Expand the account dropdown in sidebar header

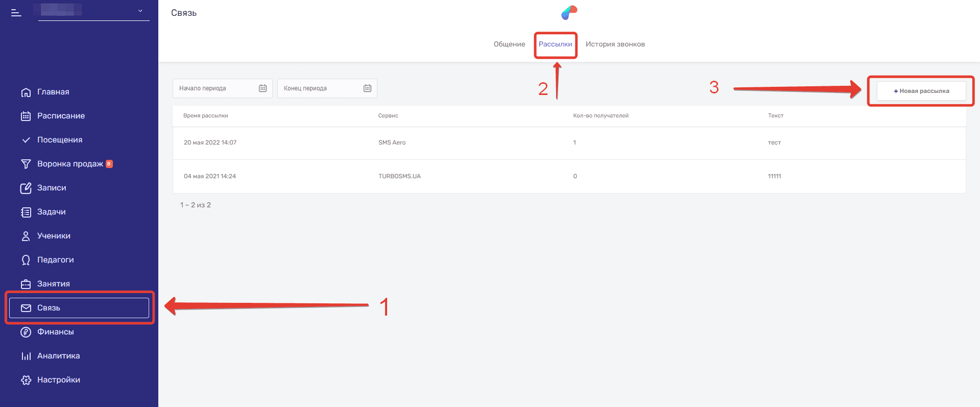pos(140,11)
